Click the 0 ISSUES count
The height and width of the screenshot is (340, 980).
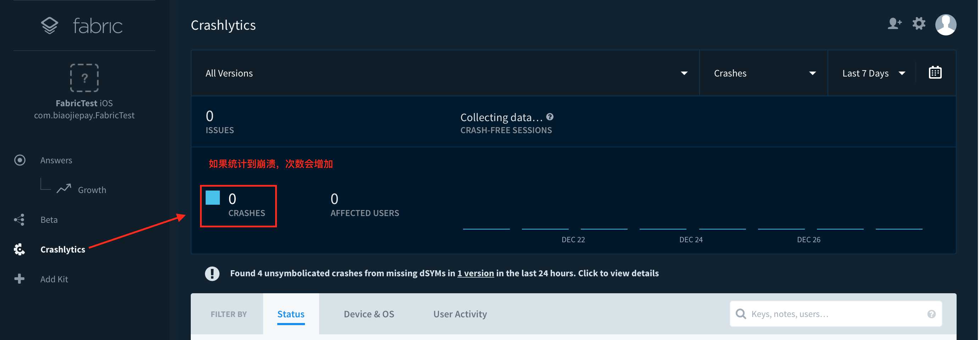click(x=219, y=122)
